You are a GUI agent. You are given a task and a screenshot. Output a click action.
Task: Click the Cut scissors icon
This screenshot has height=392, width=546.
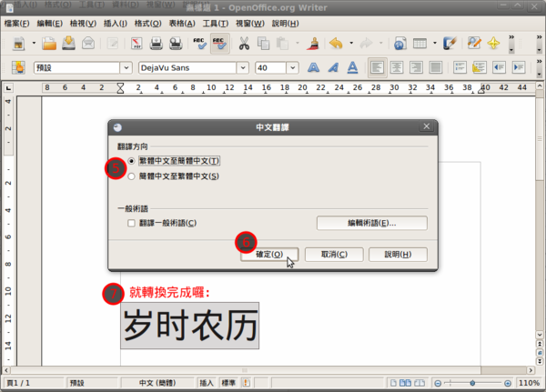click(244, 44)
